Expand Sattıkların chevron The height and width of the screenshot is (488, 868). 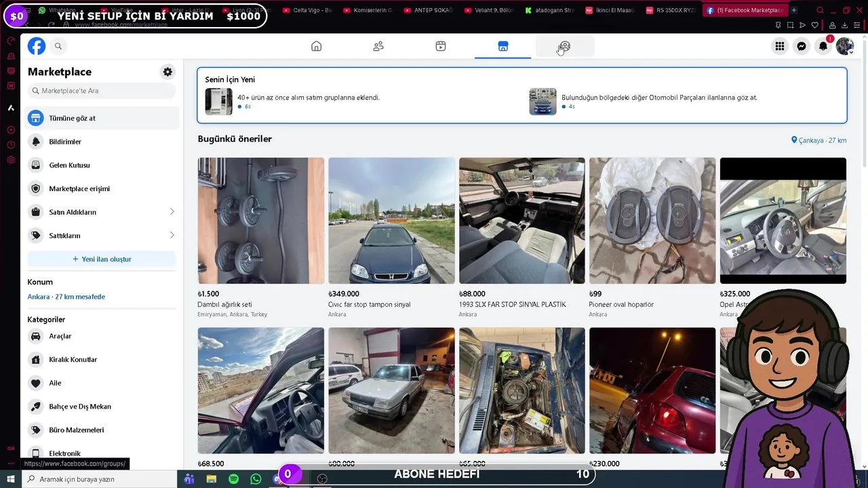(172, 235)
